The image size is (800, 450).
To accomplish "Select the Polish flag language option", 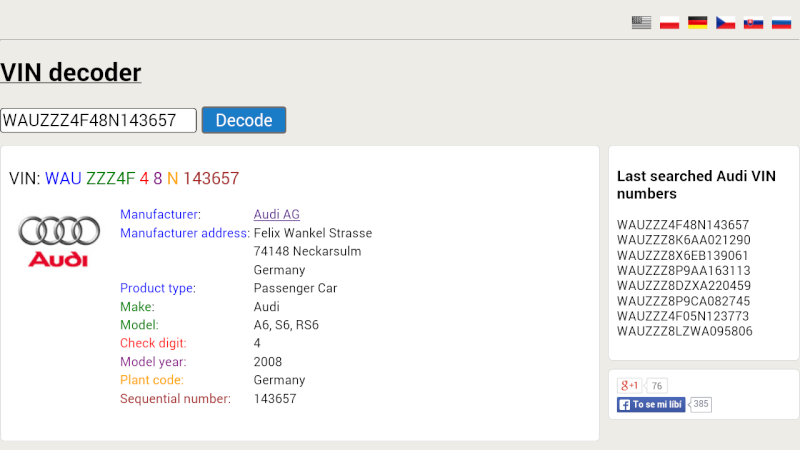I will click(x=669, y=22).
